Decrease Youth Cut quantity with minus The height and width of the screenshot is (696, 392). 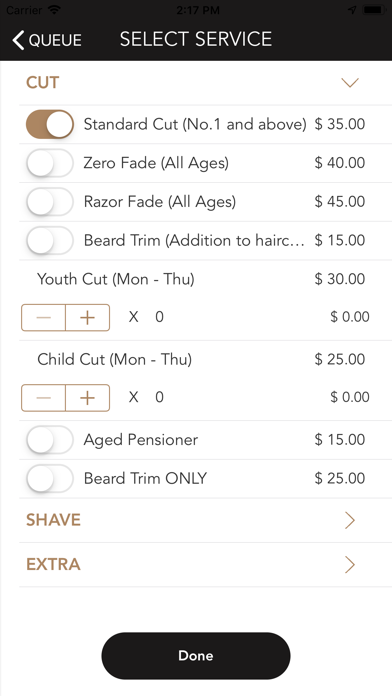(x=44, y=317)
